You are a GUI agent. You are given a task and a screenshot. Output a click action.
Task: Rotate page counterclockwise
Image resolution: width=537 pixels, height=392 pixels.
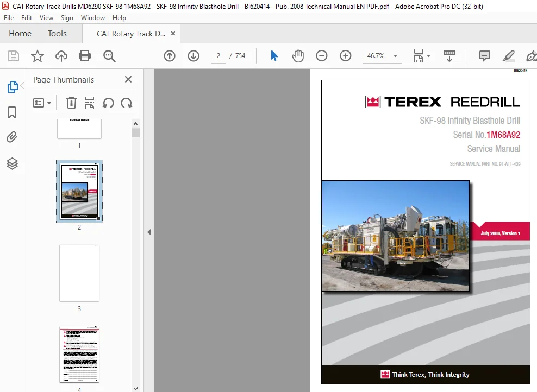(x=108, y=103)
